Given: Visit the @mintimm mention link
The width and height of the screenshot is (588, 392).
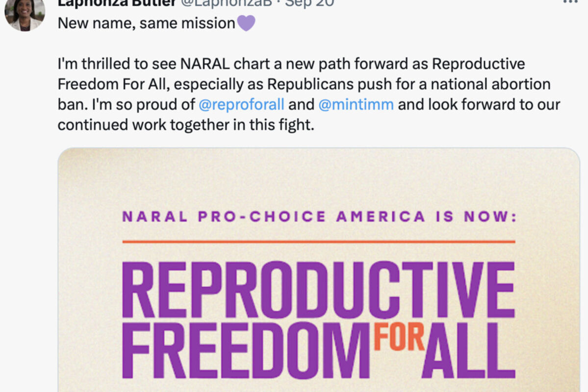Looking at the screenshot, I should (356, 104).
